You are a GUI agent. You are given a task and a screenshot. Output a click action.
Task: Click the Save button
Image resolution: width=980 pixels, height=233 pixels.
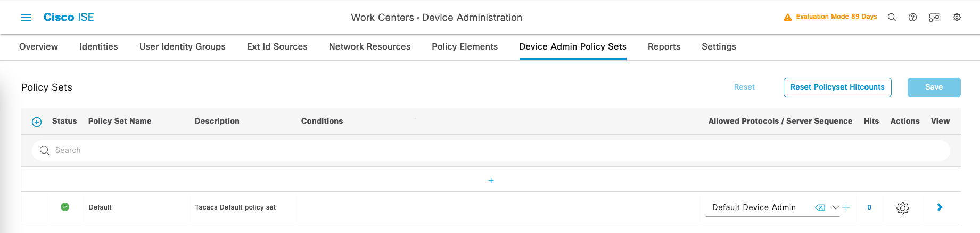point(934,87)
